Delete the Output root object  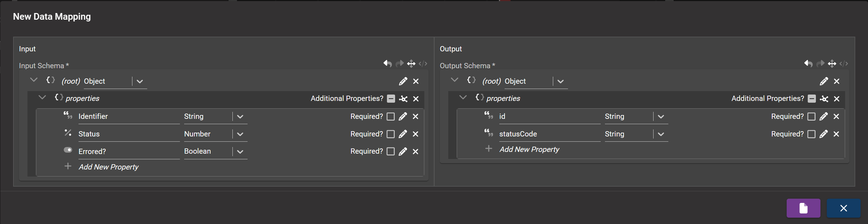point(837,81)
